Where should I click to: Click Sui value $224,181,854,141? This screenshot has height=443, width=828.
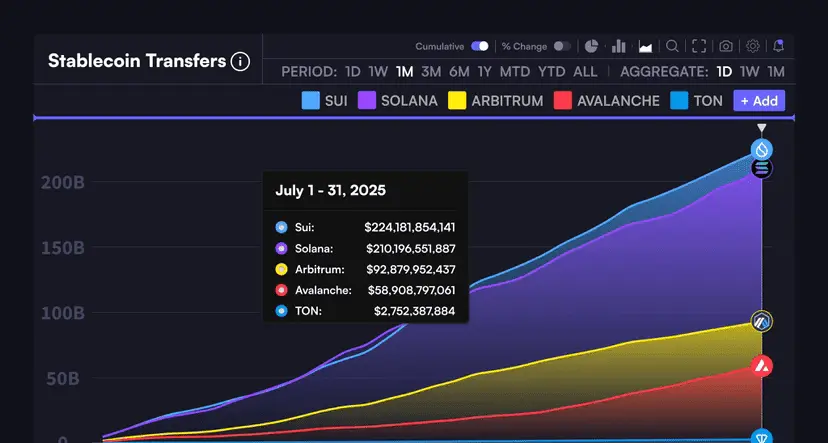tap(410, 228)
